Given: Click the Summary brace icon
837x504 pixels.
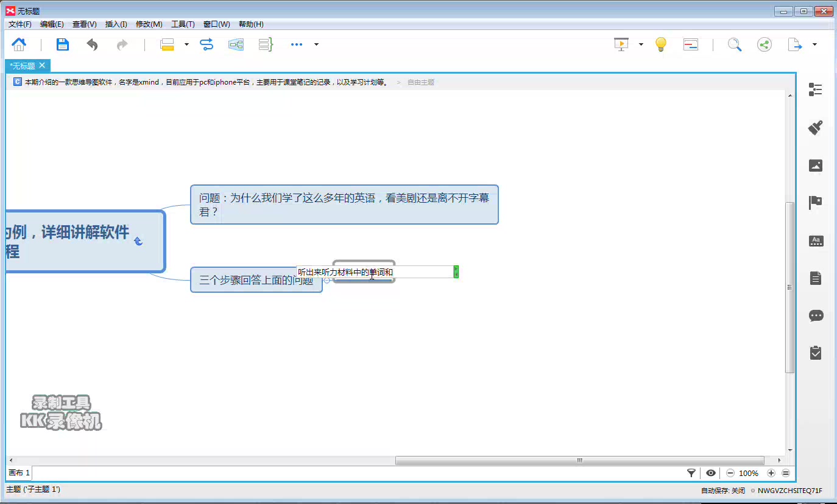Looking at the screenshot, I should (x=265, y=44).
